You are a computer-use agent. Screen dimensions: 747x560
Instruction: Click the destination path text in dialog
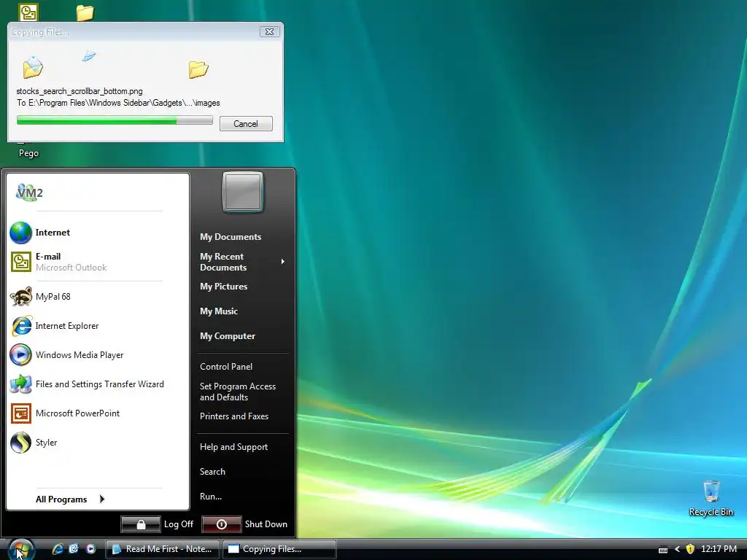click(x=118, y=103)
